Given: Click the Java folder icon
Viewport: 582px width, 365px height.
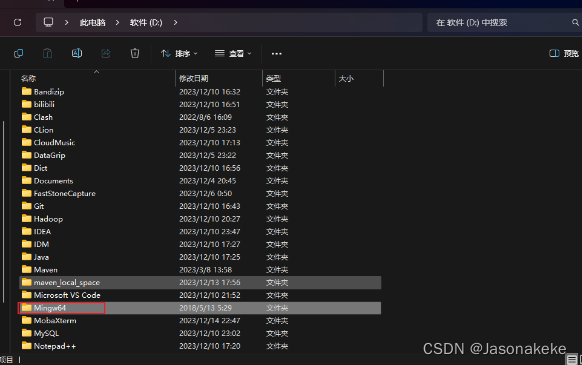Looking at the screenshot, I should coord(26,257).
